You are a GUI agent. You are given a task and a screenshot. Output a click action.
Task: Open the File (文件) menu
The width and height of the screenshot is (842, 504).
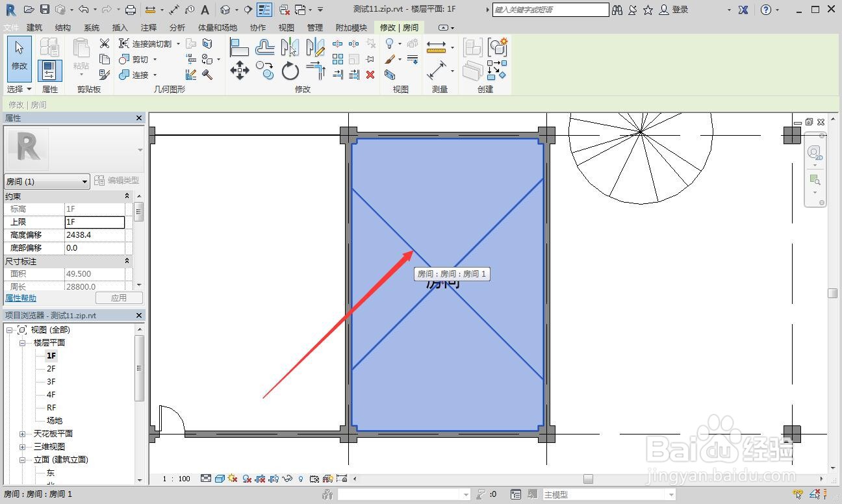[x=11, y=28]
